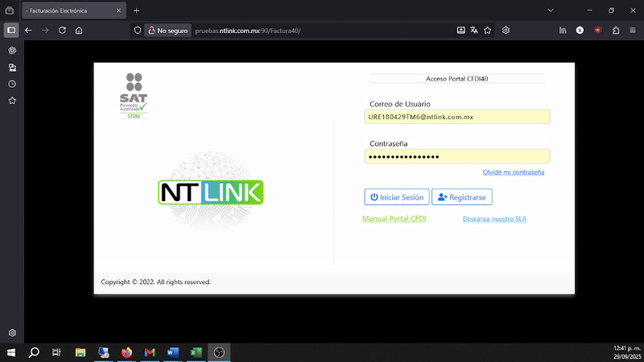644x362 pixels.
Task: Open sidebar customization gear
Action: pos(12,333)
